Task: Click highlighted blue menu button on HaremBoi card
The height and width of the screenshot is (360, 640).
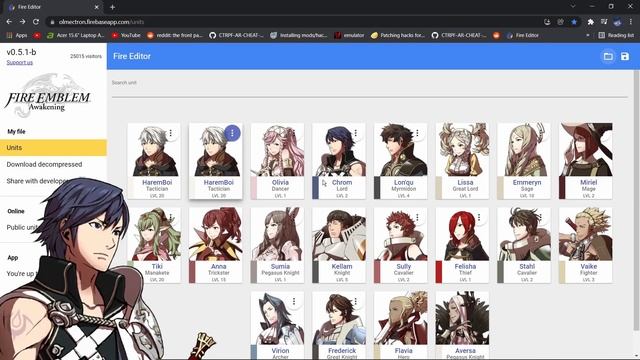Action: pyautogui.click(x=232, y=133)
